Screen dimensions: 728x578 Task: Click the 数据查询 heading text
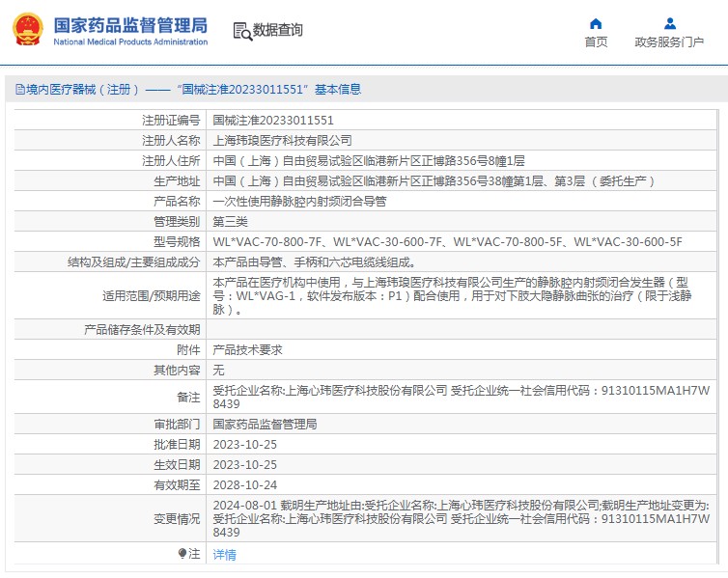pos(278,31)
